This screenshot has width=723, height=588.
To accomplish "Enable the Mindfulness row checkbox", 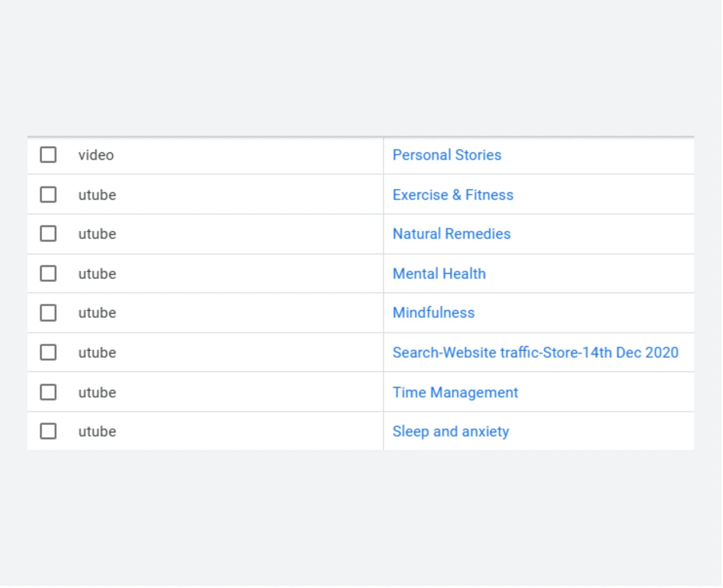I will [x=48, y=313].
